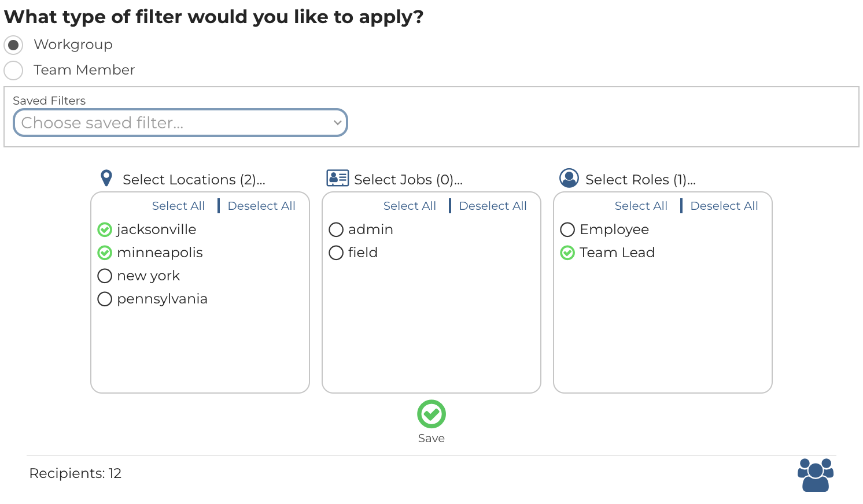
Task: Check the pennsylvania location
Action: [x=105, y=299]
